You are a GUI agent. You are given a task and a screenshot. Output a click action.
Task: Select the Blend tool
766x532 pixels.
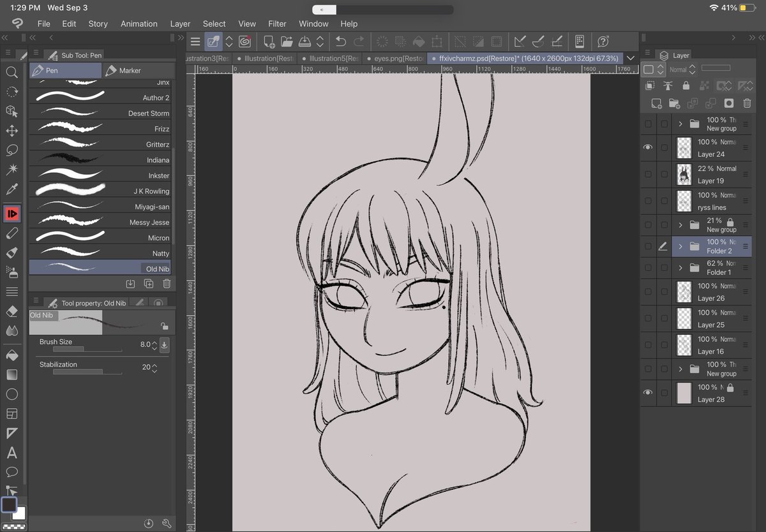(11, 330)
